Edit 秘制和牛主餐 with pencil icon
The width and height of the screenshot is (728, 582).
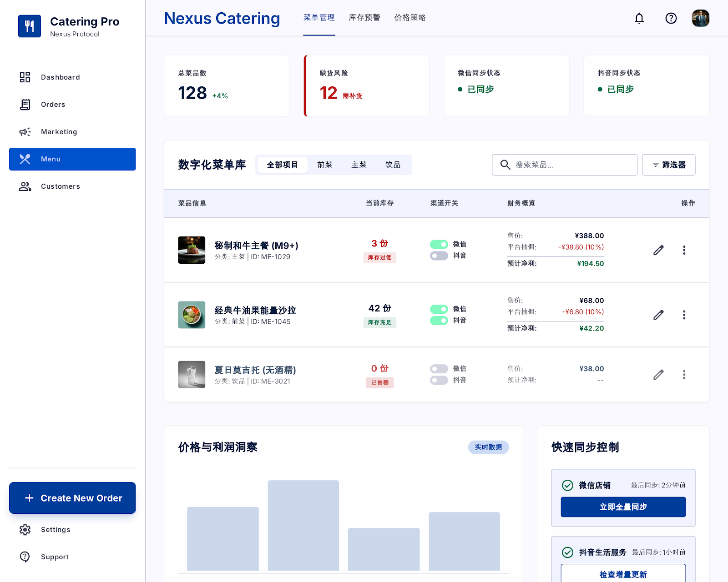click(658, 250)
